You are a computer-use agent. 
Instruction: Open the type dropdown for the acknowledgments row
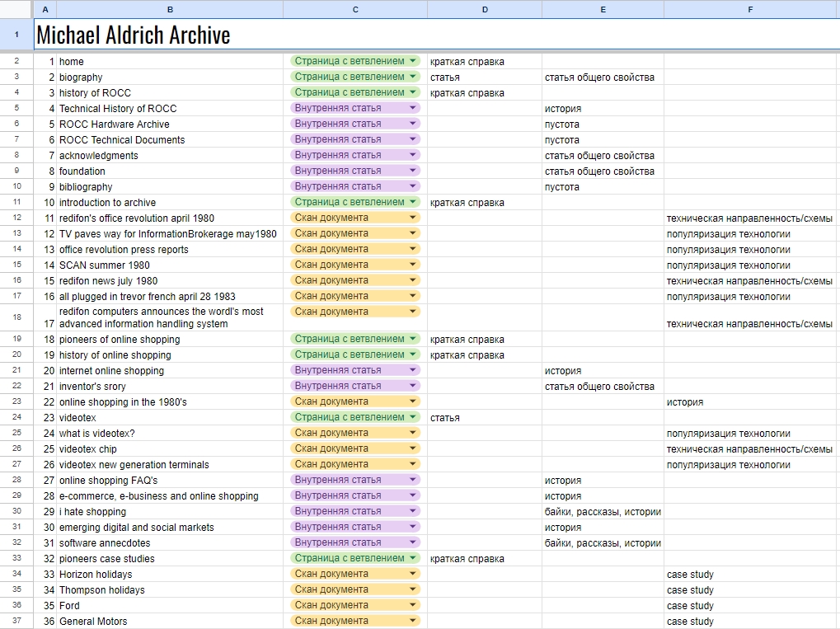[412, 155]
